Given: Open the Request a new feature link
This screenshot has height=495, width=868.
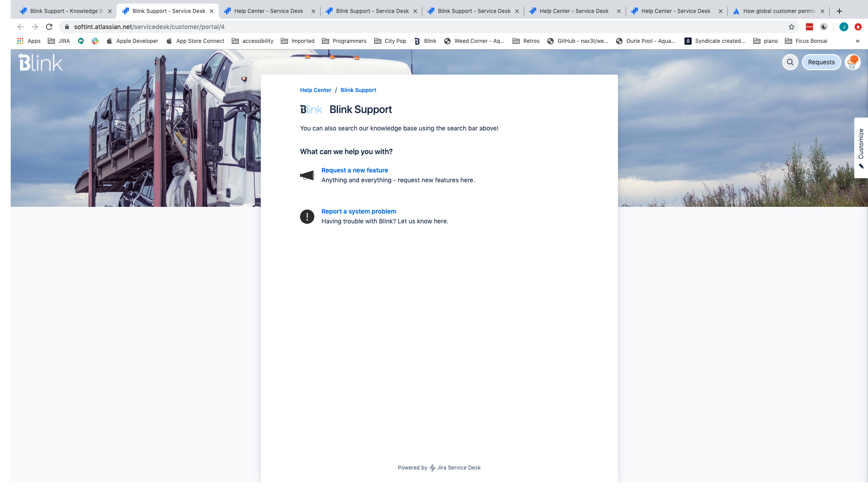Looking at the screenshot, I should 355,170.
